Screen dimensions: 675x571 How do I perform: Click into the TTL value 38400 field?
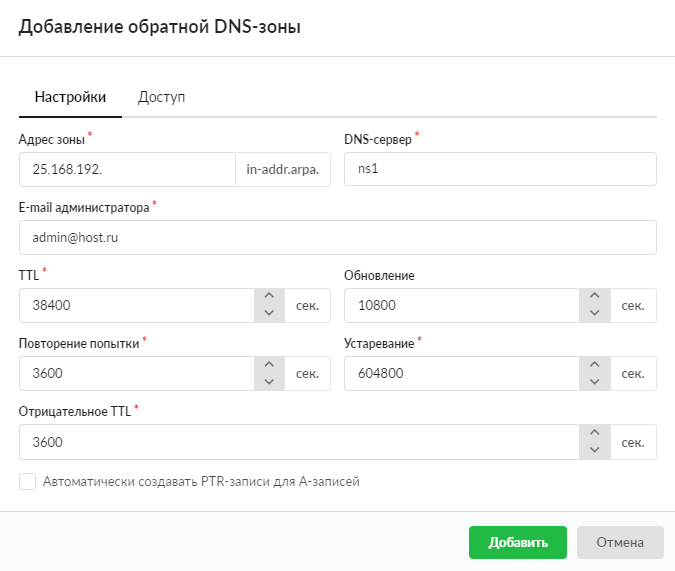tap(135, 306)
